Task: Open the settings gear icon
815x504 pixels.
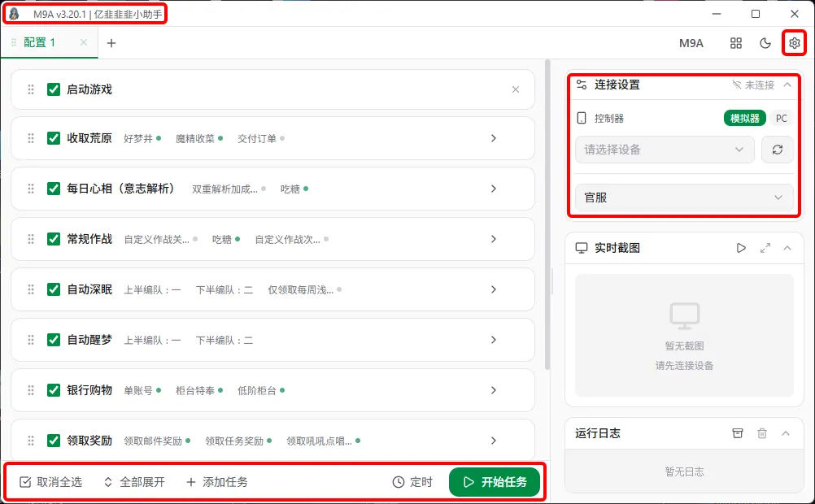Action: [794, 42]
